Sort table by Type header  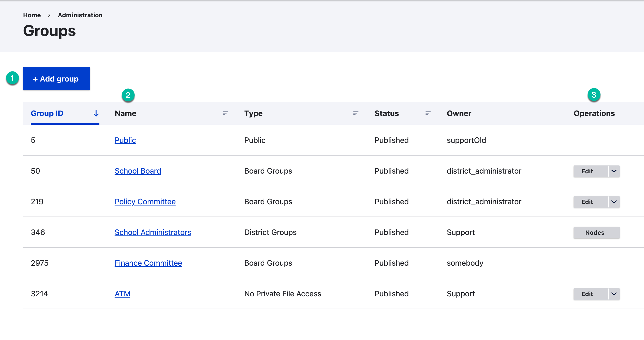point(253,113)
